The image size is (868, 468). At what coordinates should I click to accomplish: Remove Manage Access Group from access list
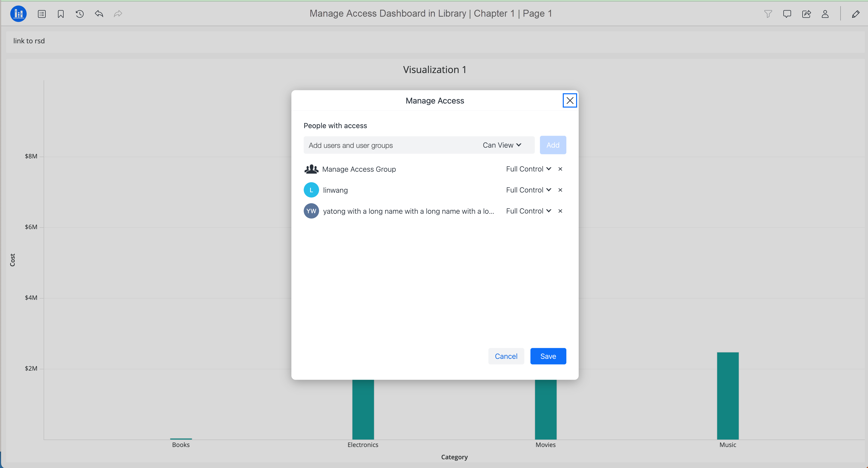[560, 169]
